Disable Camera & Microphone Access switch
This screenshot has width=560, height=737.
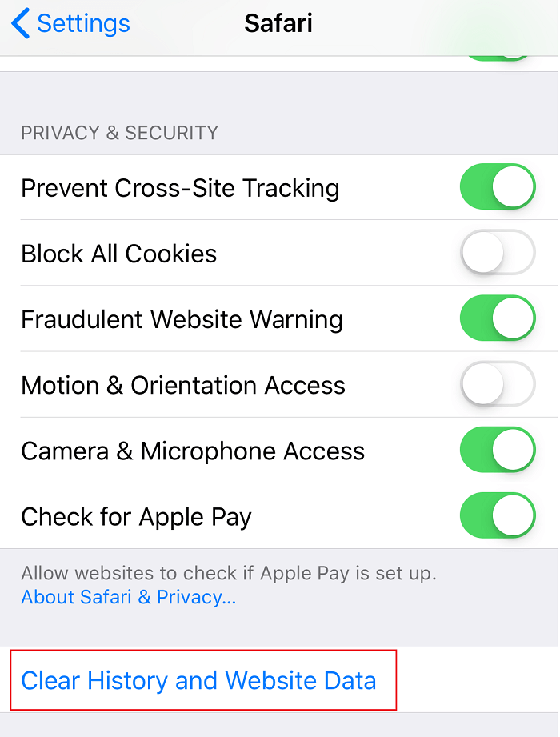(498, 450)
